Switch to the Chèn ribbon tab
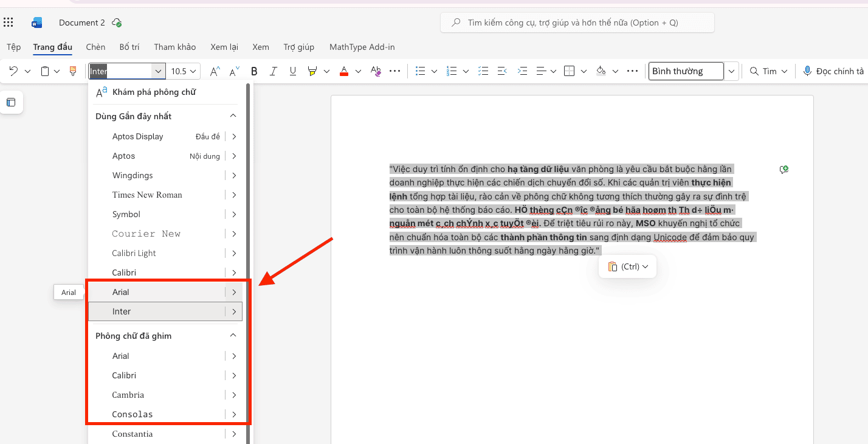 (95, 46)
